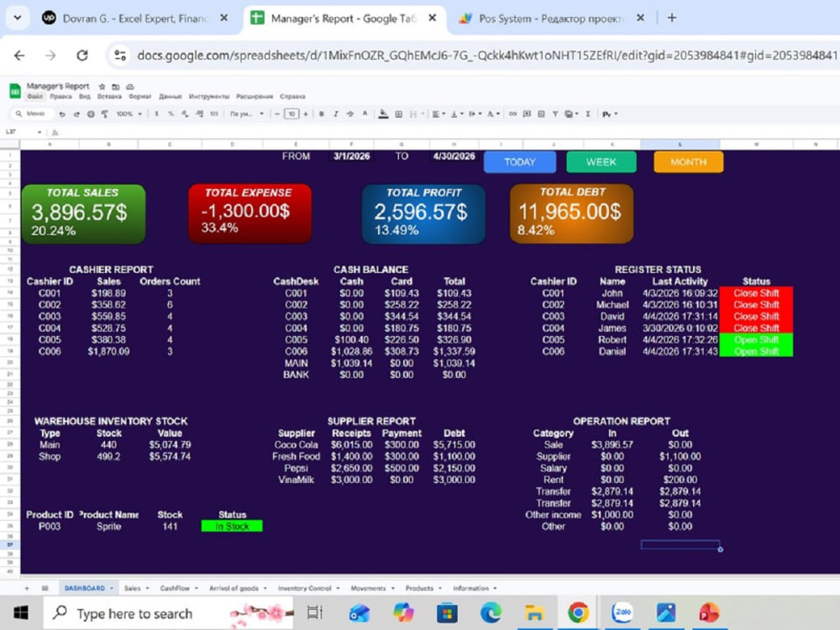The width and height of the screenshot is (840, 630).
Task: Apply percent format from the toolbar
Action: pos(171,114)
